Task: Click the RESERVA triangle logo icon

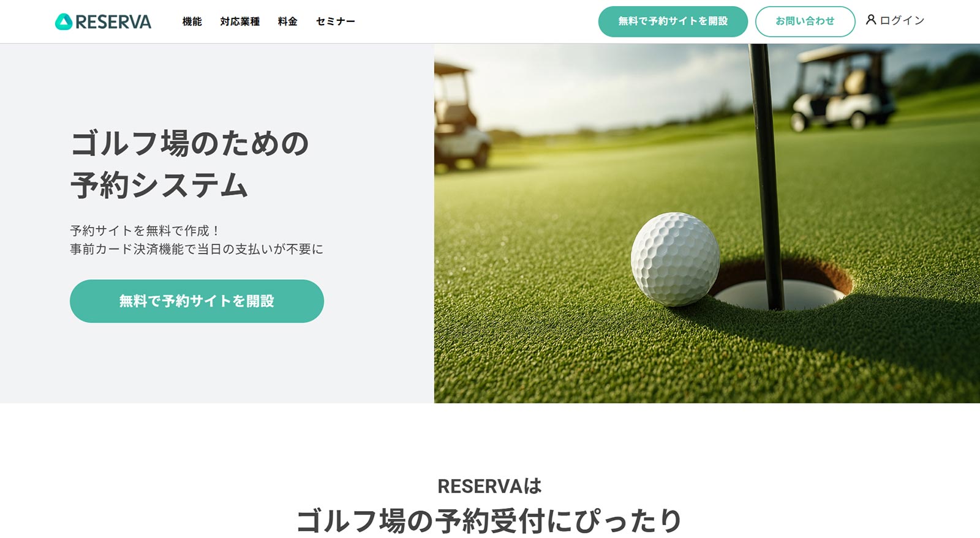Action: [64, 22]
